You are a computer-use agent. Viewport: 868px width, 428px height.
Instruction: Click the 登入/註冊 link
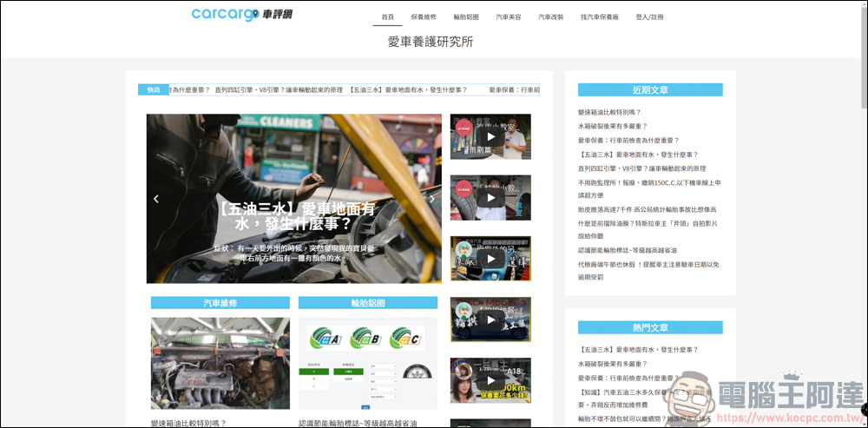649,16
